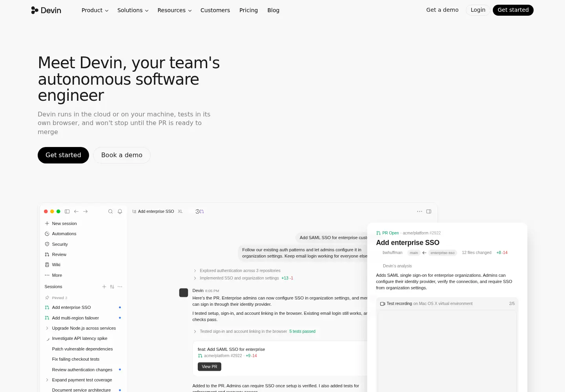The width and height of the screenshot is (565, 392).
Task: Click the Pinned pin icon
Action: (47, 298)
